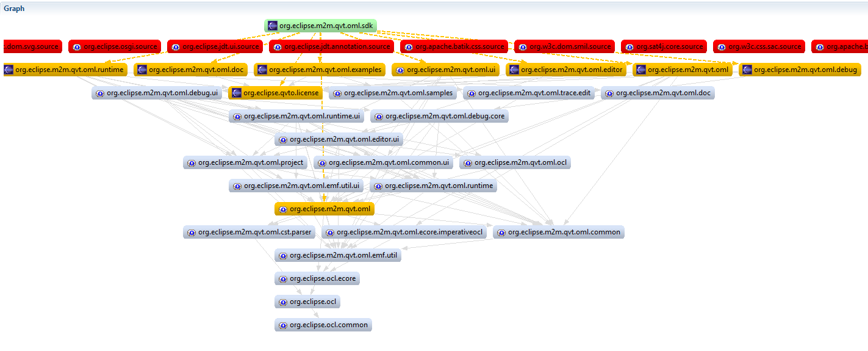
Task: Click the plug-in icon on org.eclipse.jdt.ui.source
Action: click(176, 46)
